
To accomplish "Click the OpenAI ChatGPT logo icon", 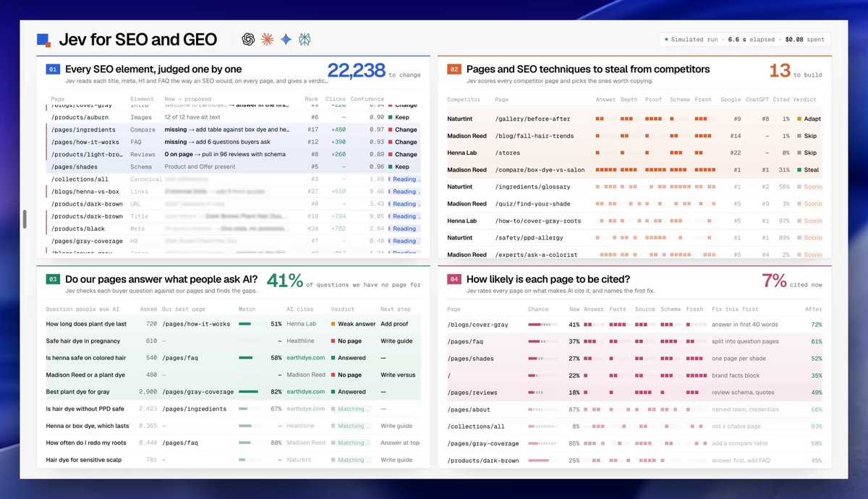I will click(x=249, y=40).
